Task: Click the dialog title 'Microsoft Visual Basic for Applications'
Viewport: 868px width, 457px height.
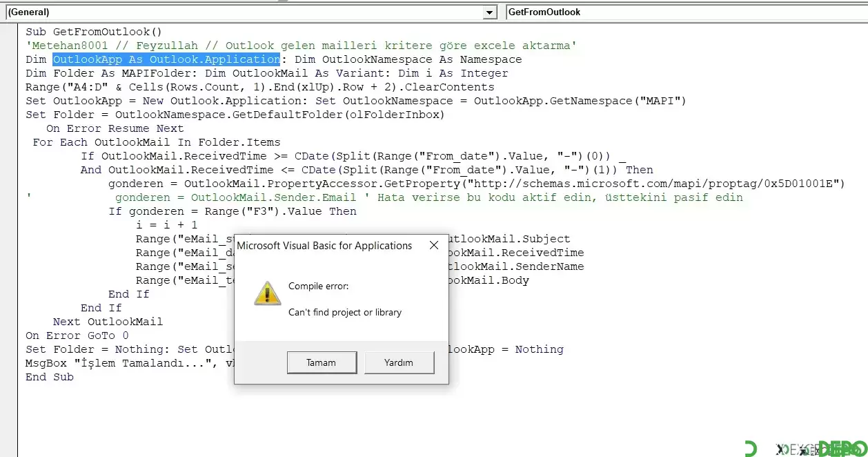Action: pos(324,245)
